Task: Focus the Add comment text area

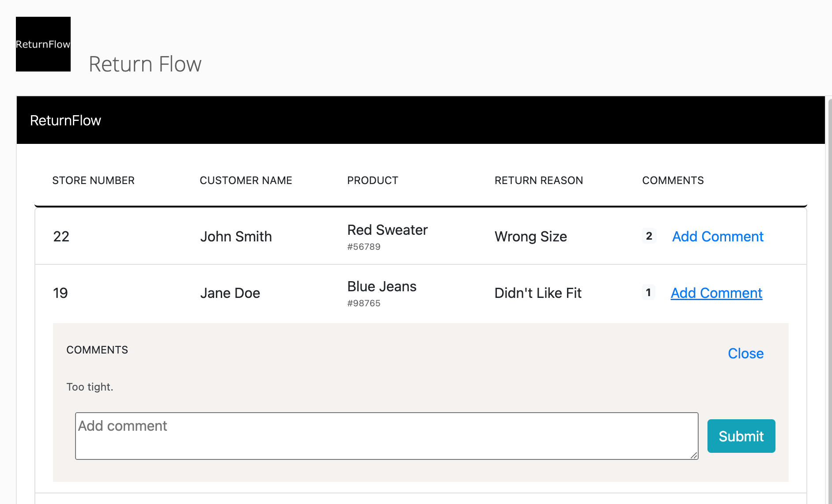Action: (x=386, y=436)
